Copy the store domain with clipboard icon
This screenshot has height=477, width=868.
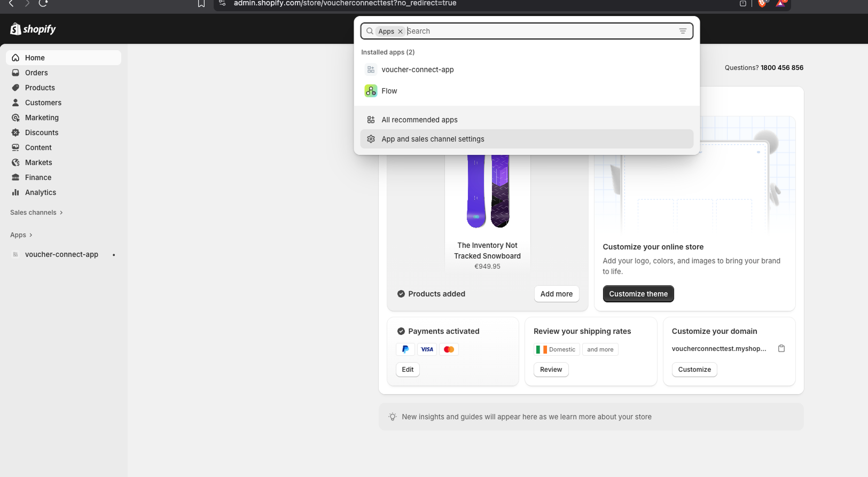coord(781,348)
